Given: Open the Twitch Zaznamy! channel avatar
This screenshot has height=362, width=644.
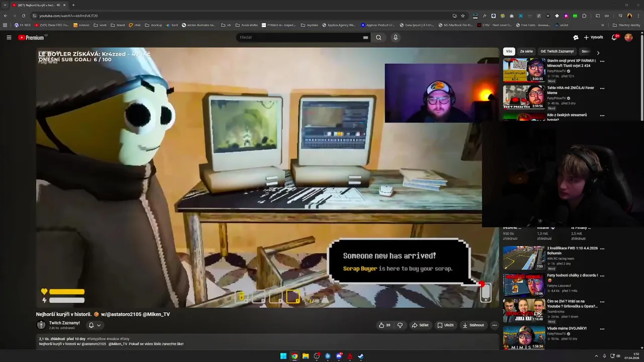Looking at the screenshot, I should (41, 325).
